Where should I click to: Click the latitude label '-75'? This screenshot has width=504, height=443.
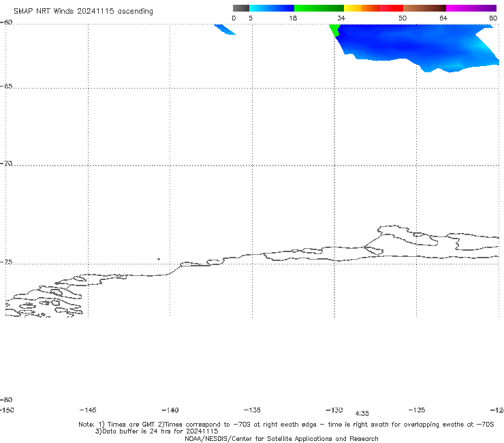point(6,262)
